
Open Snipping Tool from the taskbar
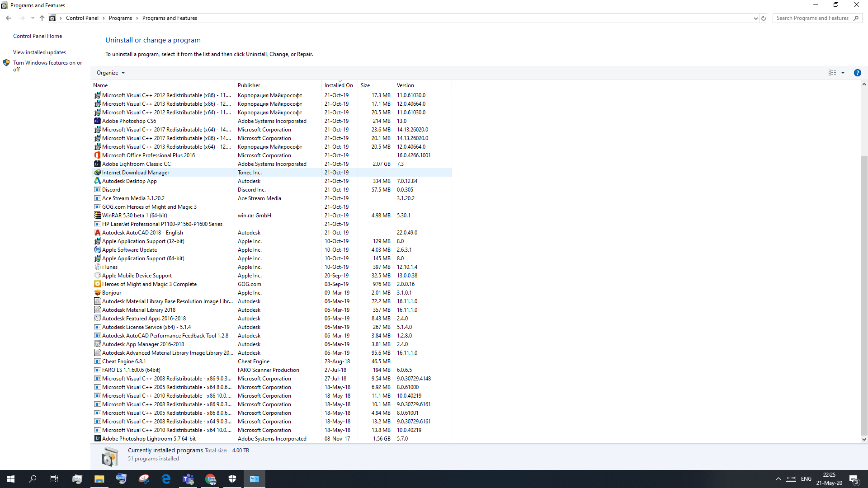(x=144, y=479)
